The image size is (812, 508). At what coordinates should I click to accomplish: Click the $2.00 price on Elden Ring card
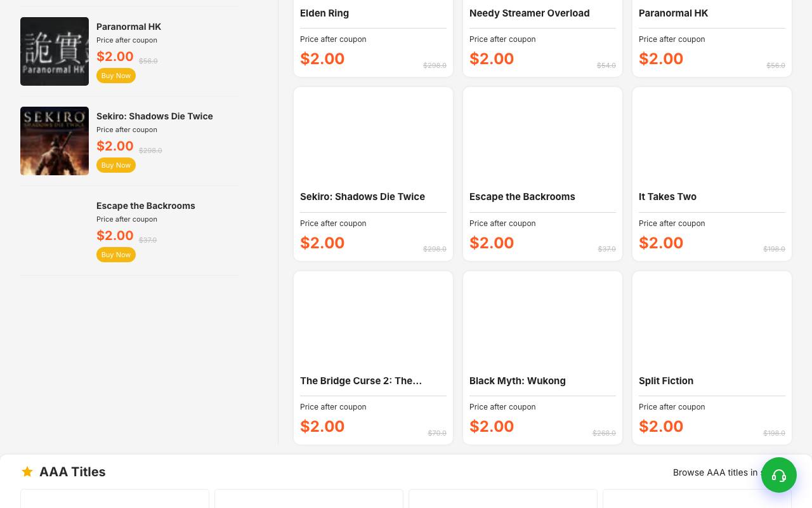click(322, 58)
